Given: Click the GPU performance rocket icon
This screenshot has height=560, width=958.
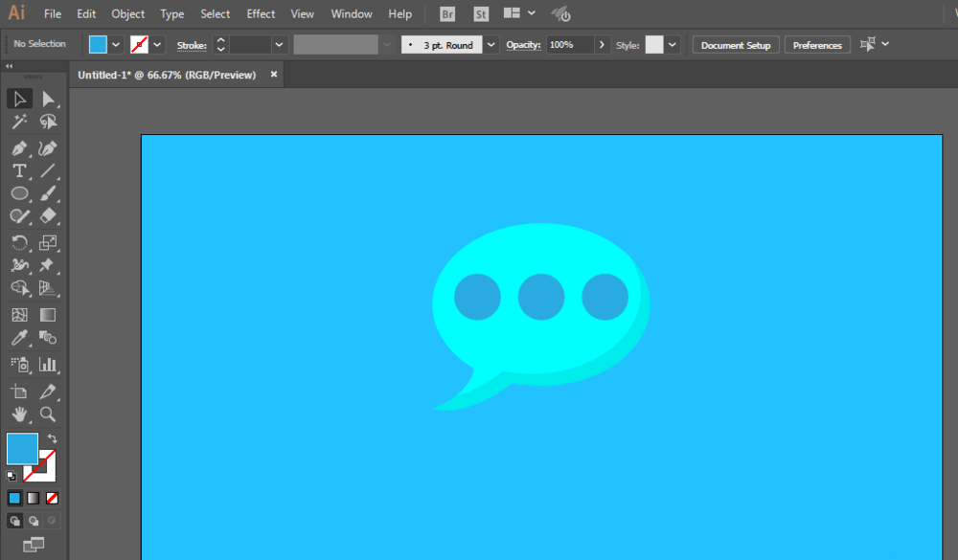Looking at the screenshot, I should point(560,14).
